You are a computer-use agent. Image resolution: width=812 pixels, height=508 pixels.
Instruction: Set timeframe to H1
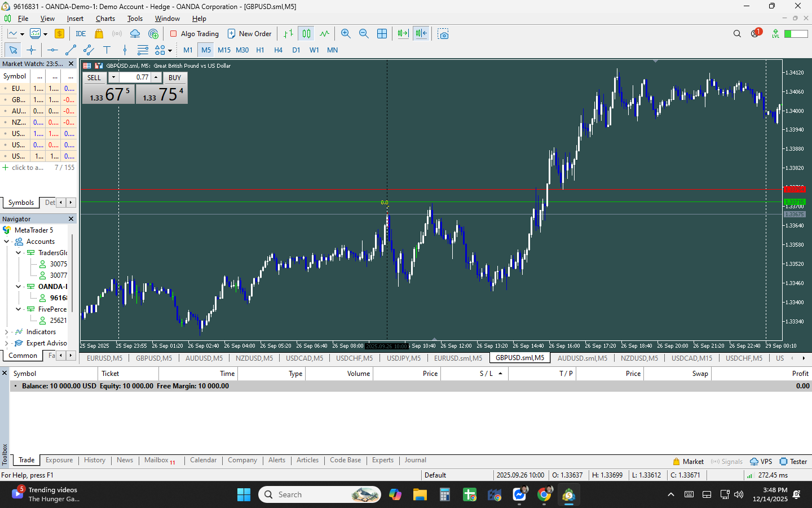coord(260,50)
